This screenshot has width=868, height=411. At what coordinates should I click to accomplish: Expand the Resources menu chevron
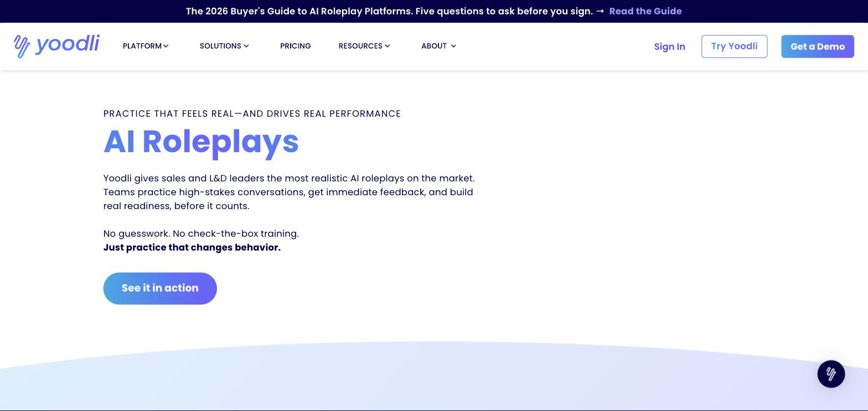click(387, 46)
